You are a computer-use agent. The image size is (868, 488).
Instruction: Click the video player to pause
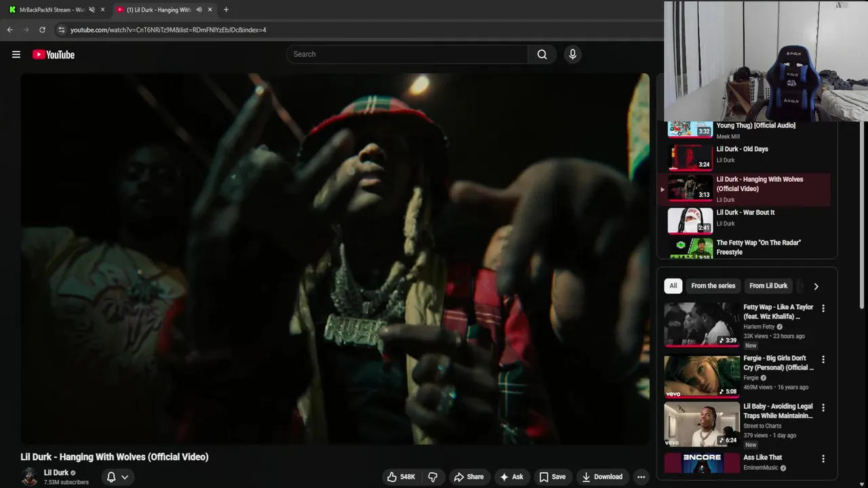coord(335,259)
